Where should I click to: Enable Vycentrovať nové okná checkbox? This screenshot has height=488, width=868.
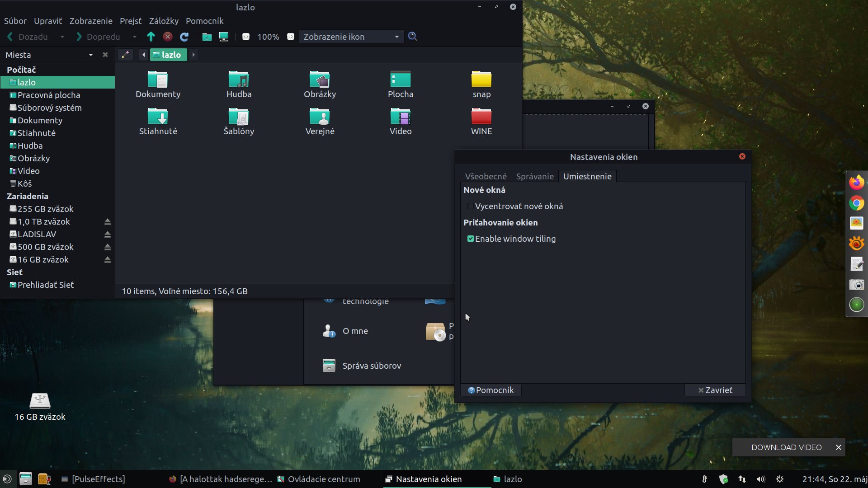471,206
